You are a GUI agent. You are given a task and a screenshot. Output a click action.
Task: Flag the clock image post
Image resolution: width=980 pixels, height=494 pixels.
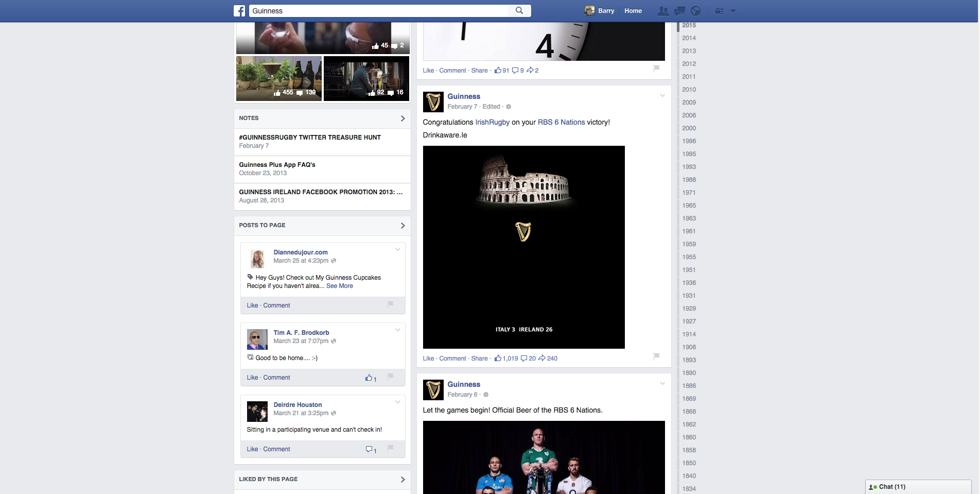click(656, 68)
